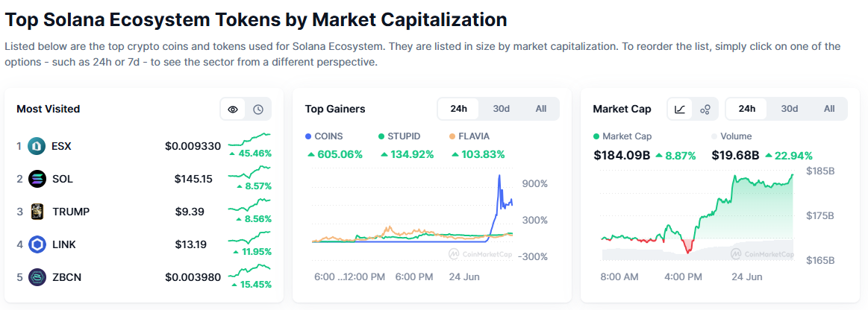Click the LINK coin logo icon
The height and width of the screenshot is (310, 868).
(37, 244)
